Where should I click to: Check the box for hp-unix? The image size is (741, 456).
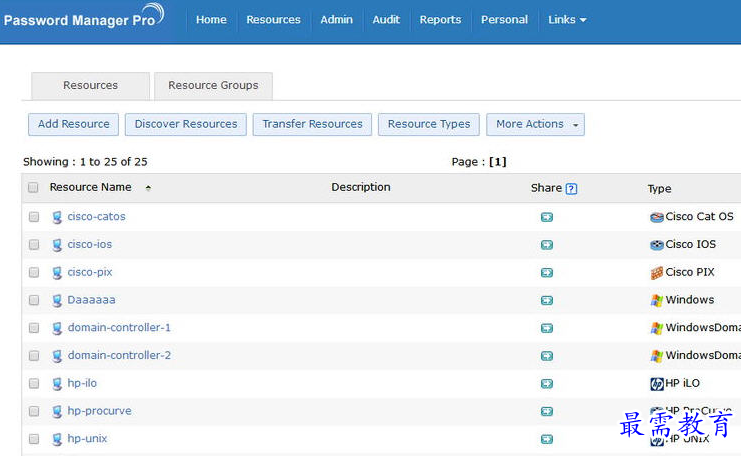(x=34, y=439)
